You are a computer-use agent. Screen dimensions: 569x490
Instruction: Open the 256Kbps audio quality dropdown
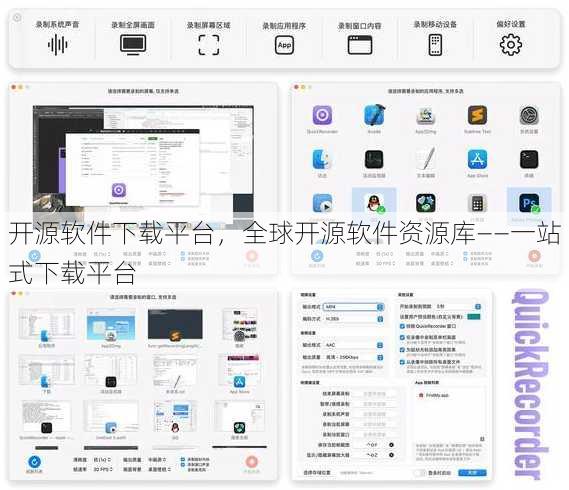[x=353, y=358]
